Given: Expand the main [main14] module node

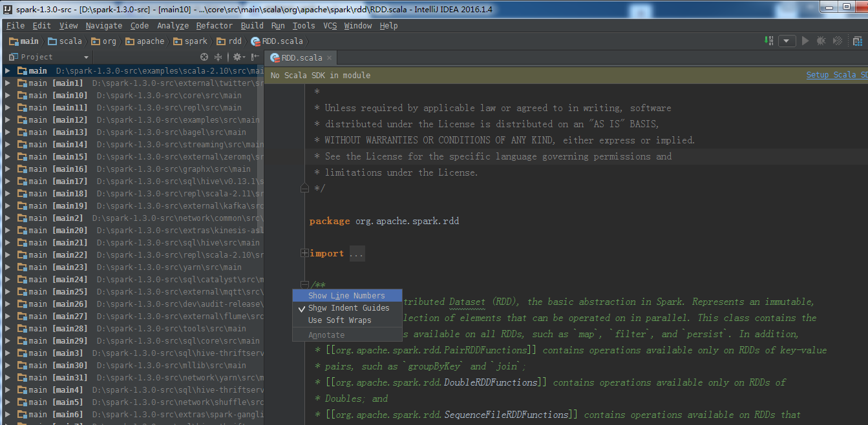Looking at the screenshot, I should coord(8,145).
